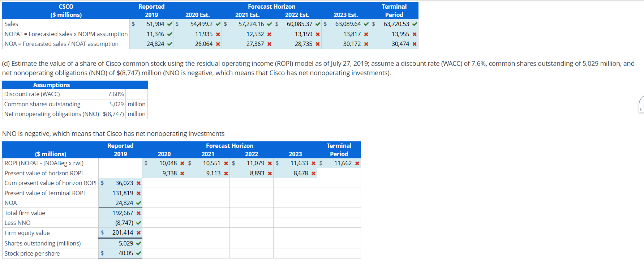The image size is (644, 265).
Task: Select the 2020 Est. NOPAT field 11,935
Action: 197,34
